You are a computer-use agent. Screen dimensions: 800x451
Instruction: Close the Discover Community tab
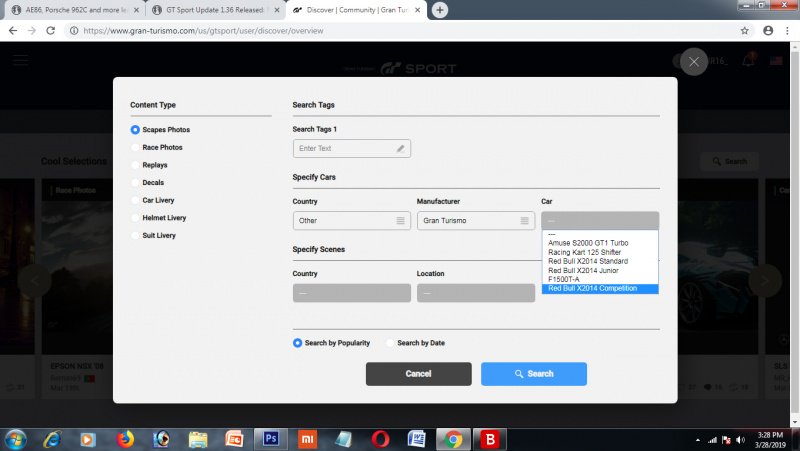pos(417,10)
